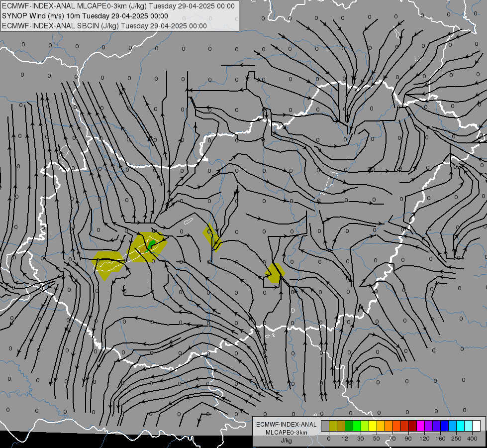Click the legend value 0
The height and width of the screenshot is (448, 487).
click(x=329, y=439)
